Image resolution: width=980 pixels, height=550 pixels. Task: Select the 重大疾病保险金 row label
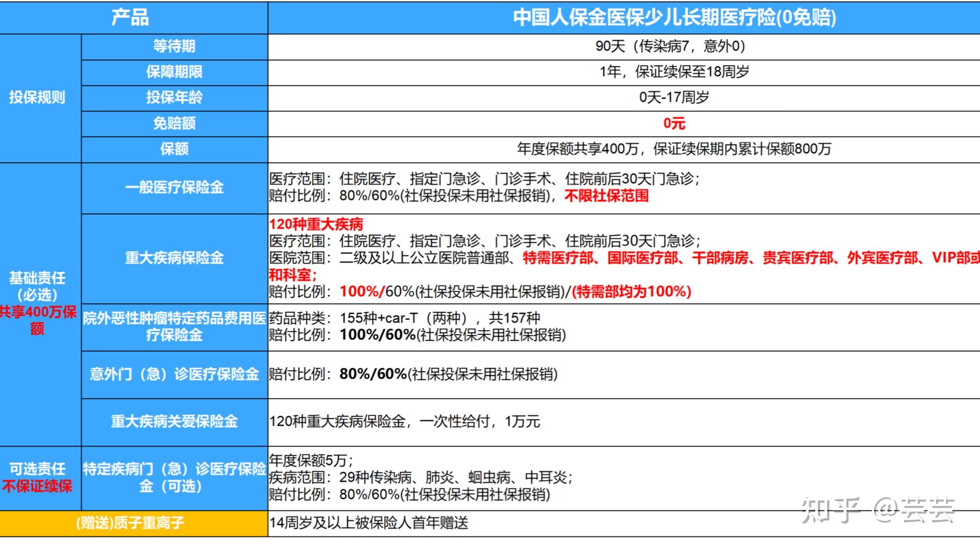pos(174,258)
